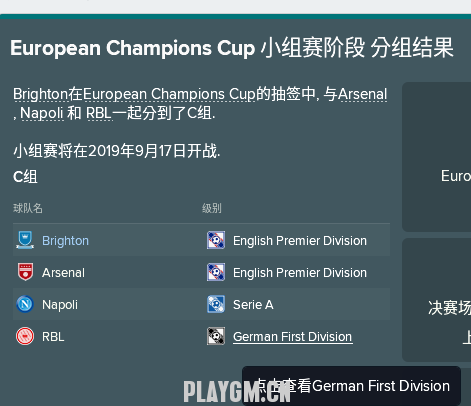Click the Serie A league logo
Screen dimensions: 471x406
[x=216, y=304]
